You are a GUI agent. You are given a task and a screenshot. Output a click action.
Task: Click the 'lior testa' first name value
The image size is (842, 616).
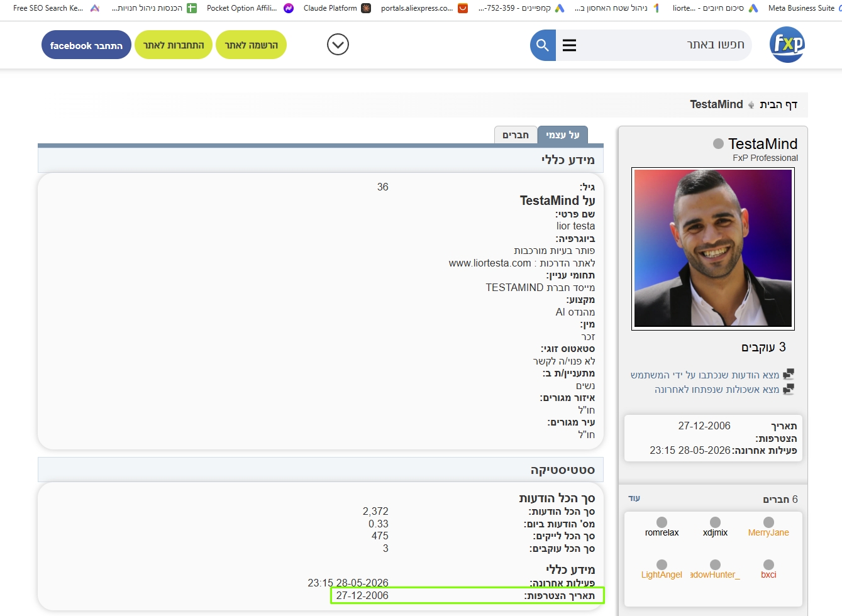click(575, 226)
